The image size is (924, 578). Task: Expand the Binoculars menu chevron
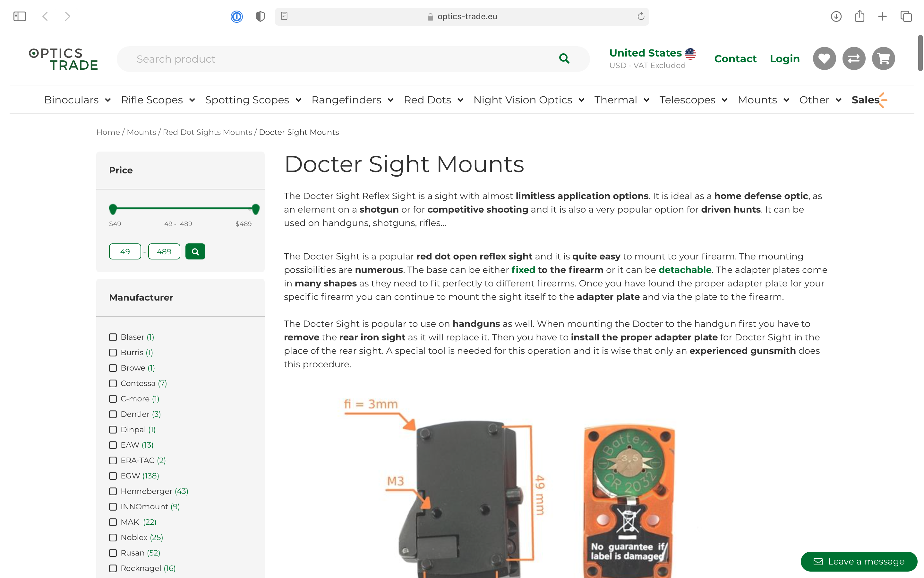(108, 100)
